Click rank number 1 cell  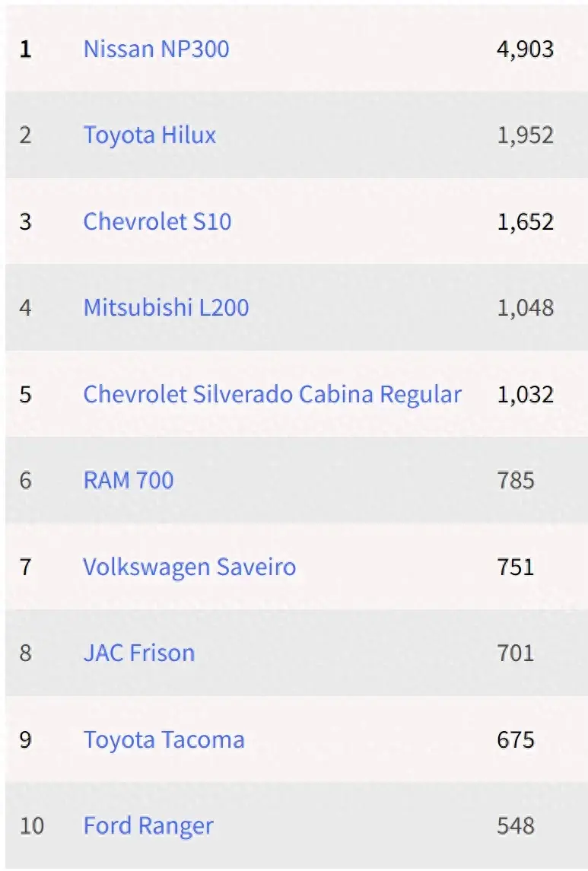[x=26, y=49]
